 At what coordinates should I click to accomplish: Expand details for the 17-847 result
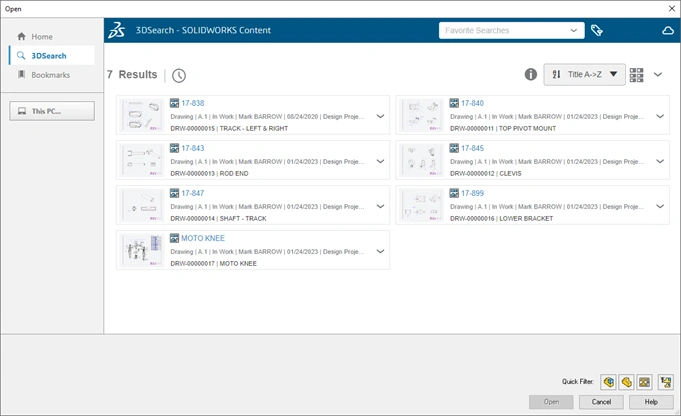[x=380, y=206]
